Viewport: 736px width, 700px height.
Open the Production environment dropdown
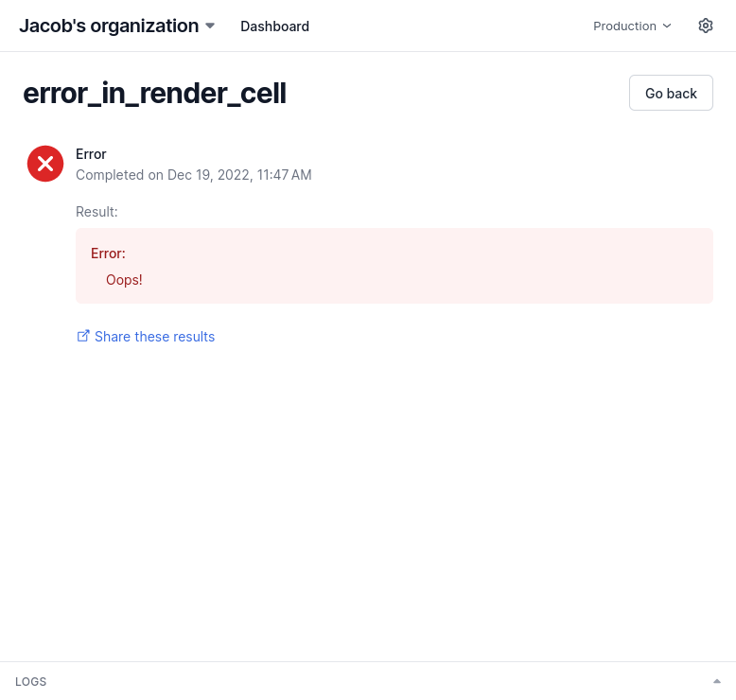pos(631,26)
